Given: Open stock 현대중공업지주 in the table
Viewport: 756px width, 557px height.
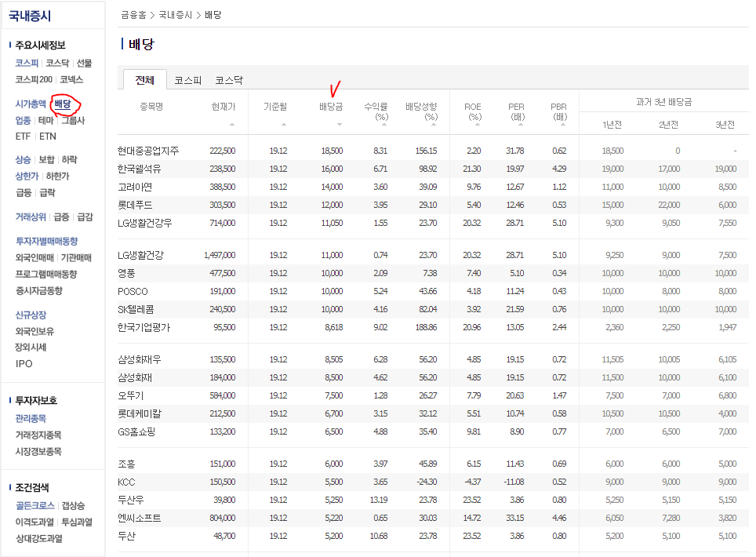Looking at the screenshot, I should (148, 151).
